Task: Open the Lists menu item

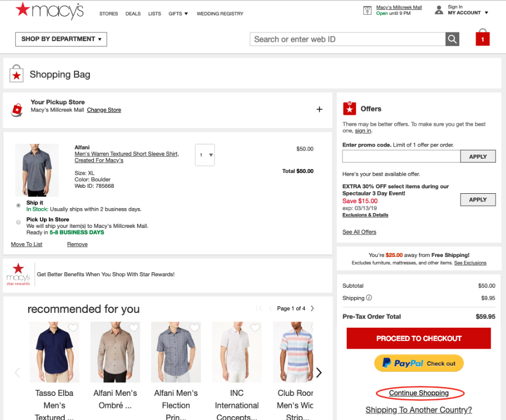Action: pos(155,14)
